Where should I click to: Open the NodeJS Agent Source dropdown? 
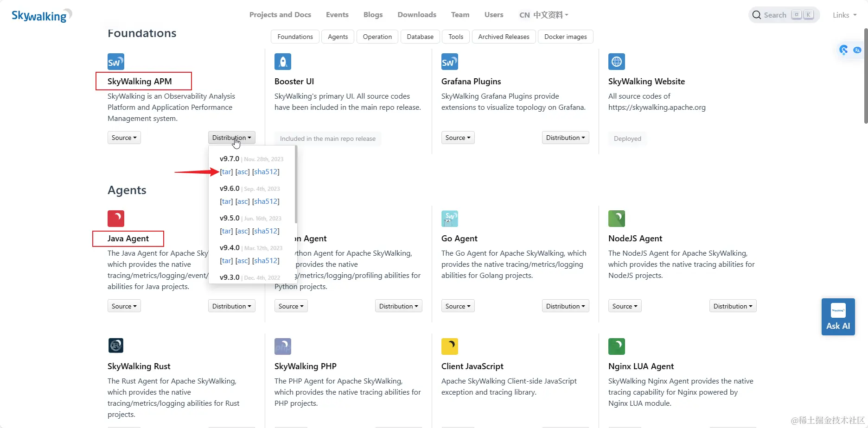tap(625, 306)
